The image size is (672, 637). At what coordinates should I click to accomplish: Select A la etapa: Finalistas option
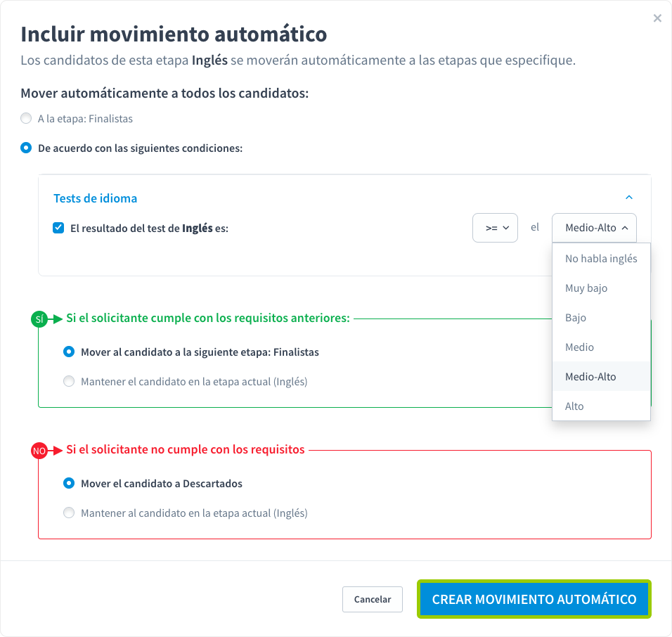[26, 118]
